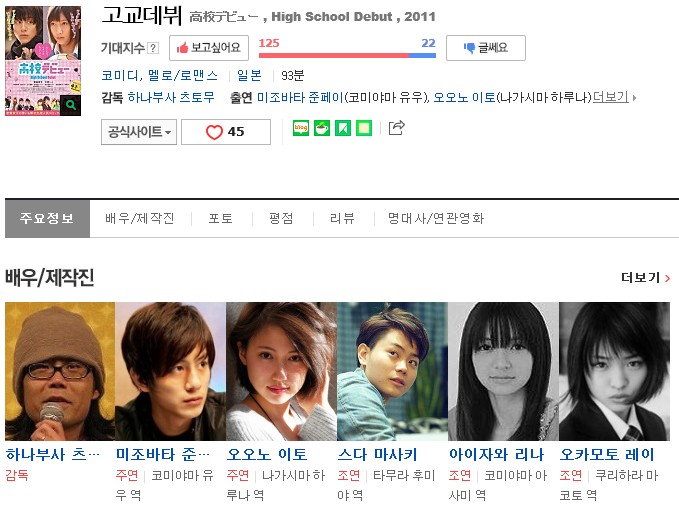Vote thumbs-down 글쎄요 button
679x521 pixels.
point(486,48)
